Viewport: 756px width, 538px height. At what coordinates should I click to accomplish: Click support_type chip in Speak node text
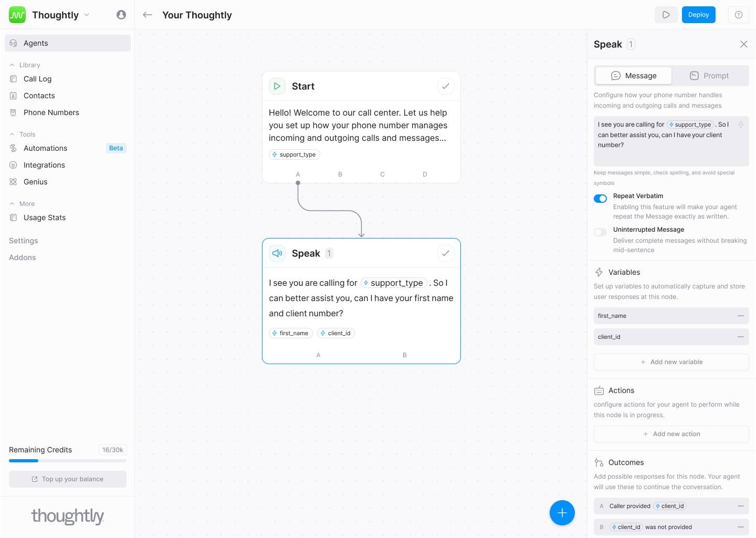(394, 283)
